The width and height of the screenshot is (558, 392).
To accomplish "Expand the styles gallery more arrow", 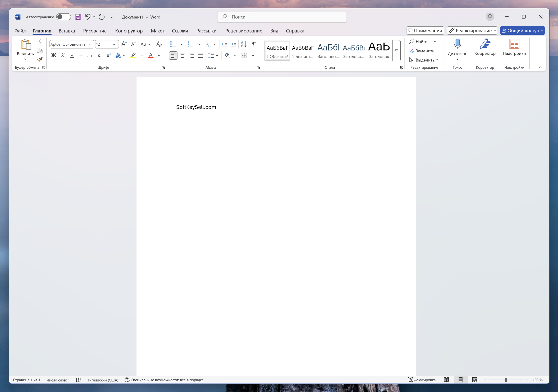I will pyautogui.click(x=396, y=51).
